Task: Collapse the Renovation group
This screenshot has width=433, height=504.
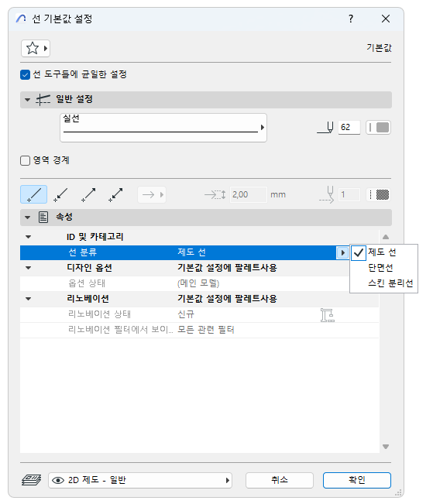Action: click(x=29, y=299)
